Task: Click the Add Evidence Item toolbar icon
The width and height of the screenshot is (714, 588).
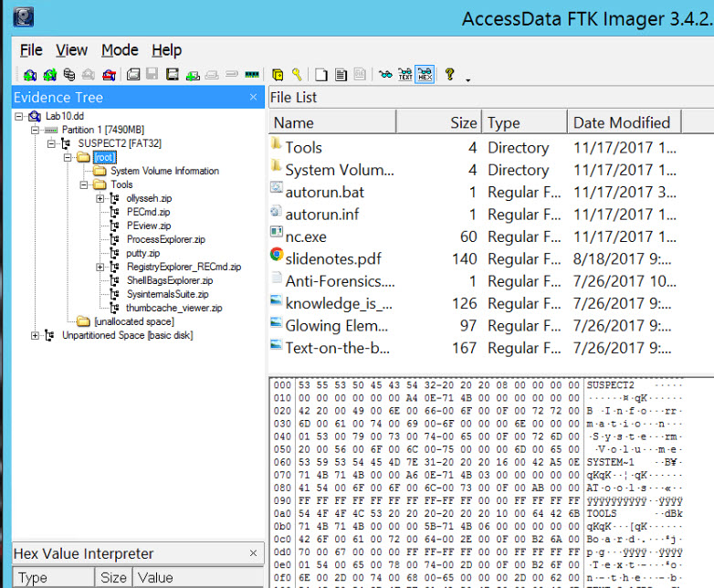Action: (29, 75)
